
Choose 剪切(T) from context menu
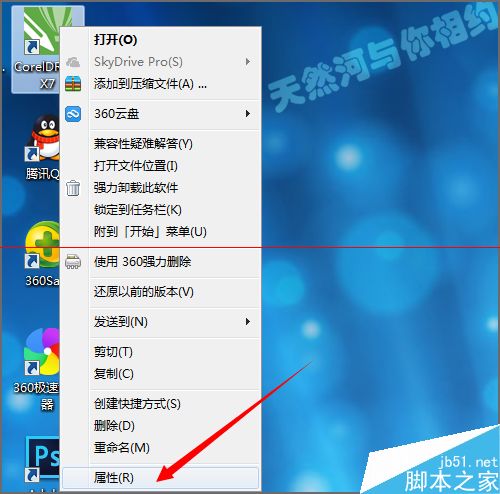point(160,352)
